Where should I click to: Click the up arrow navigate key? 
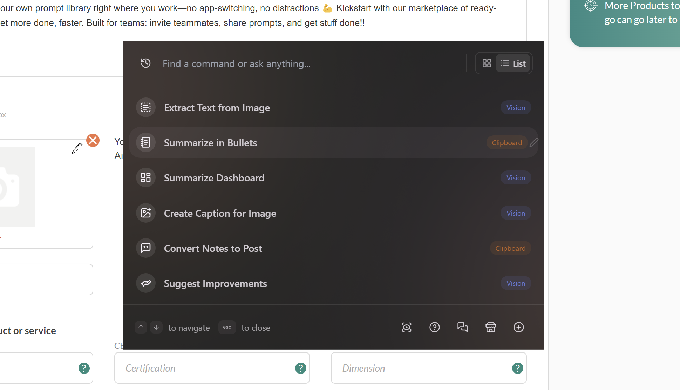point(141,328)
